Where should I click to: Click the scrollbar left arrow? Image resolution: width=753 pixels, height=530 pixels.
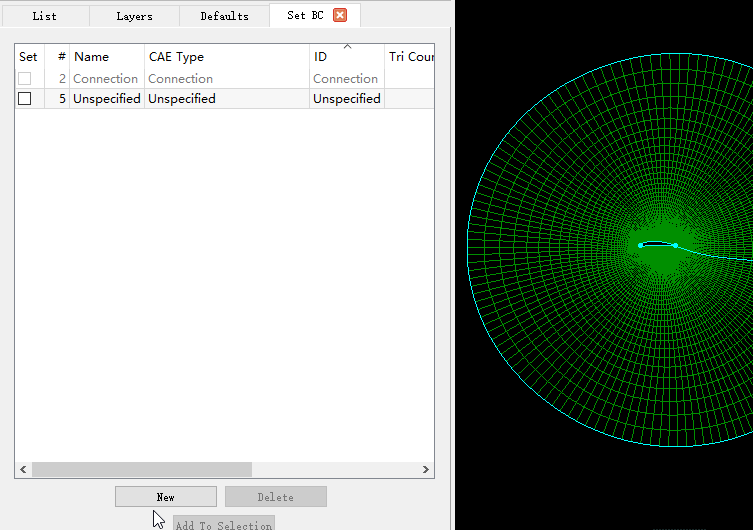coord(23,470)
